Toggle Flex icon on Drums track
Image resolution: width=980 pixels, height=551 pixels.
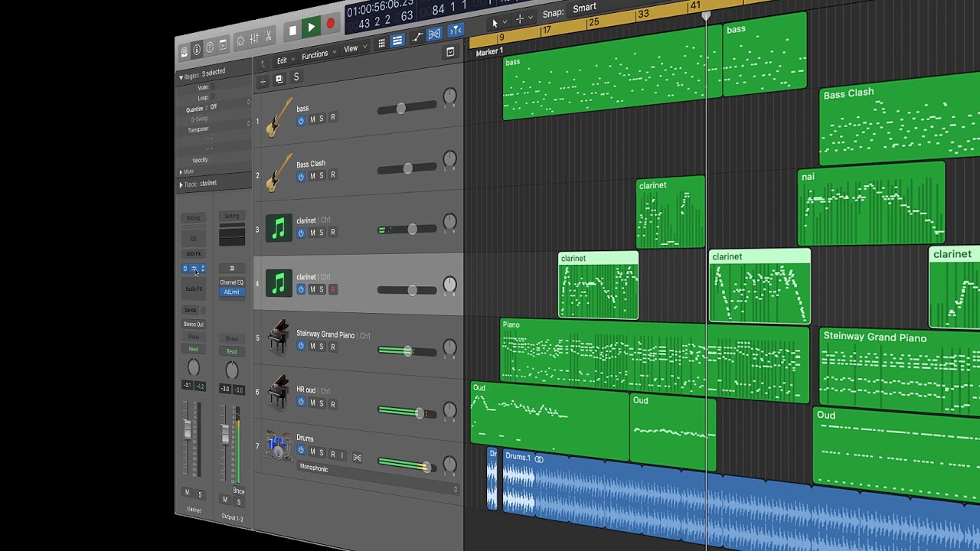[x=357, y=458]
